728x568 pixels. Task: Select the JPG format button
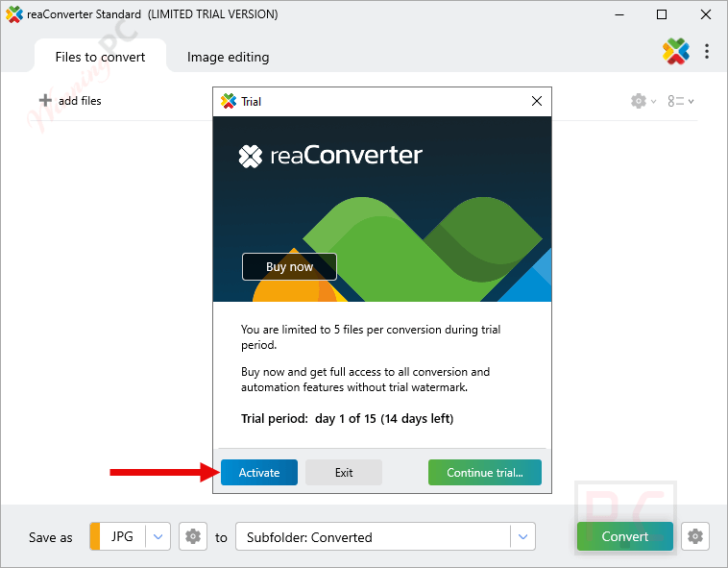click(123, 536)
